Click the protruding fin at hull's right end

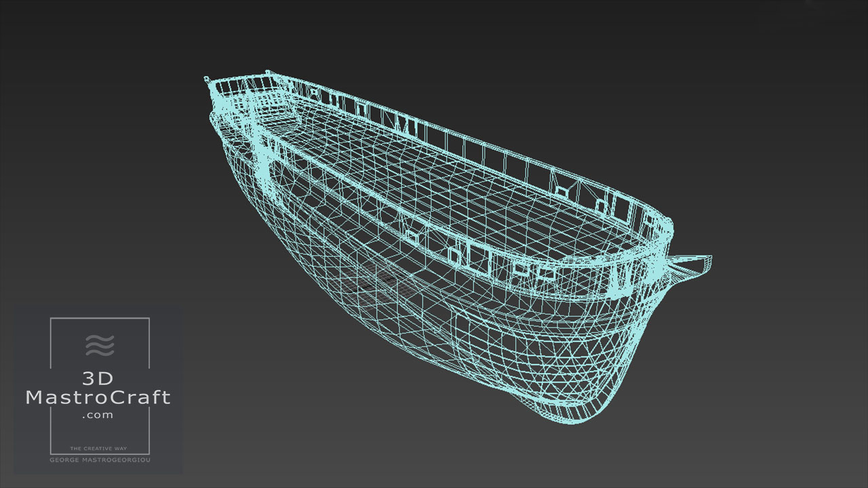[692, 266]
